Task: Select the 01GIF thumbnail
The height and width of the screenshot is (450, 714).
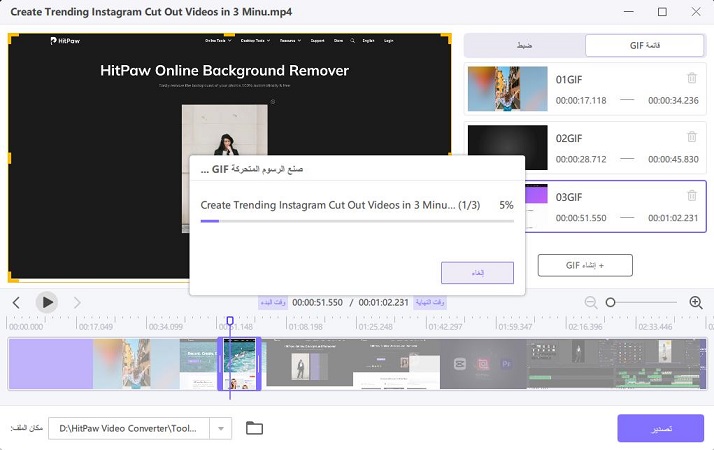Action: click(x=508, y=89)
